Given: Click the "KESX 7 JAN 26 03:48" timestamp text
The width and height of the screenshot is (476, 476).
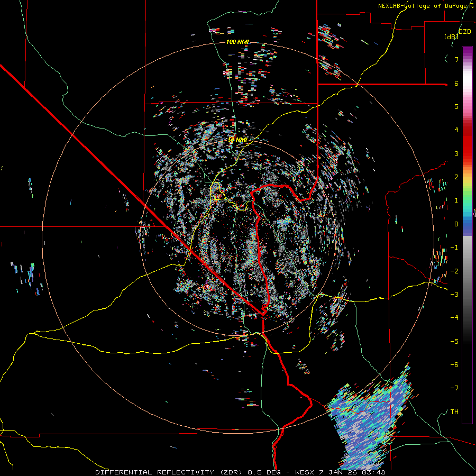Looking at the screenshot, I should tap(340, 472).
